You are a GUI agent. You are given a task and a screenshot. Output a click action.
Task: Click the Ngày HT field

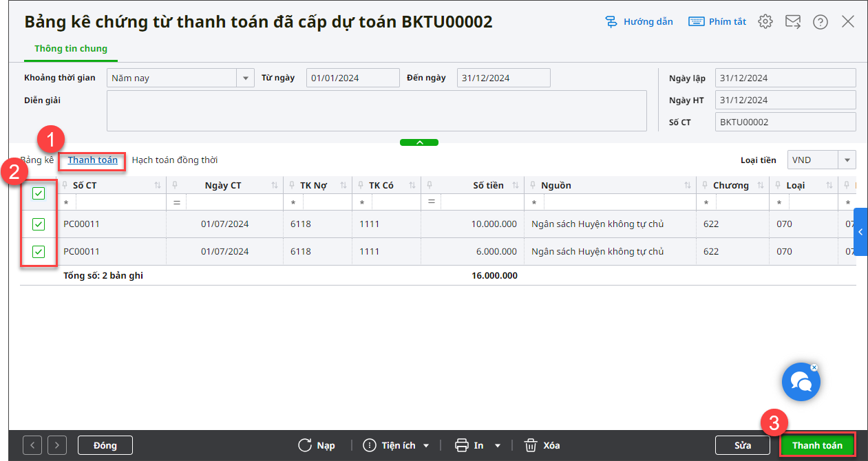point(785,100)
